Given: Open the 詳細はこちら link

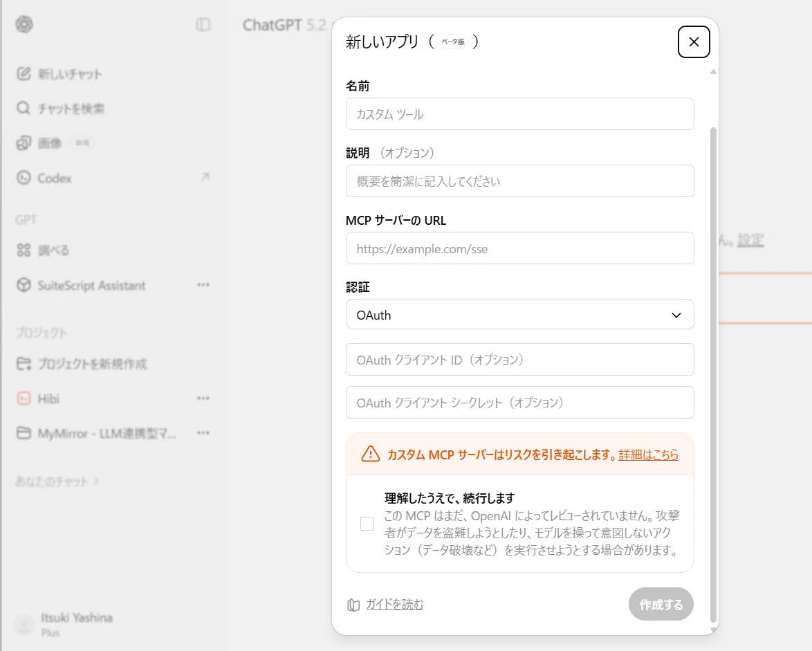Looking at the screenshot, I should (x=648, y=455).
